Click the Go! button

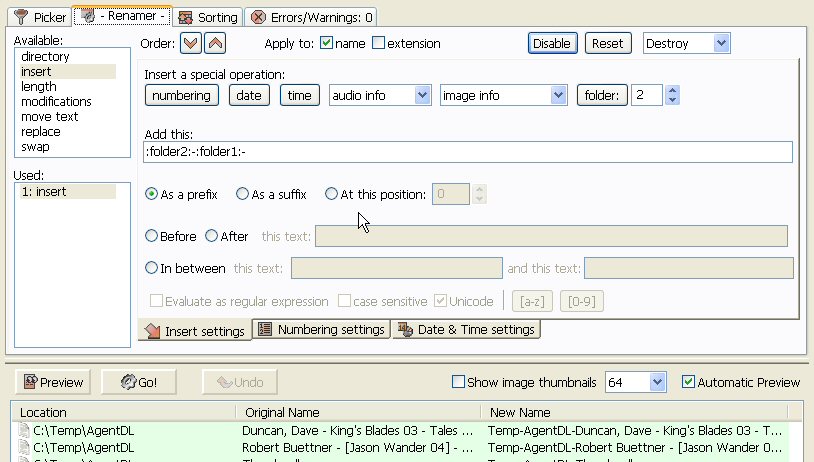point(139,382)
